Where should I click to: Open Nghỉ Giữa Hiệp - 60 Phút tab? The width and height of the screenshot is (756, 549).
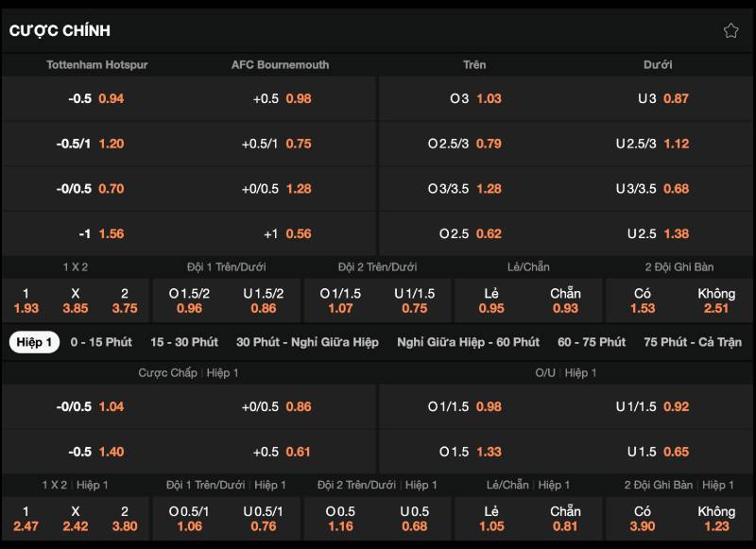(468, 342)
